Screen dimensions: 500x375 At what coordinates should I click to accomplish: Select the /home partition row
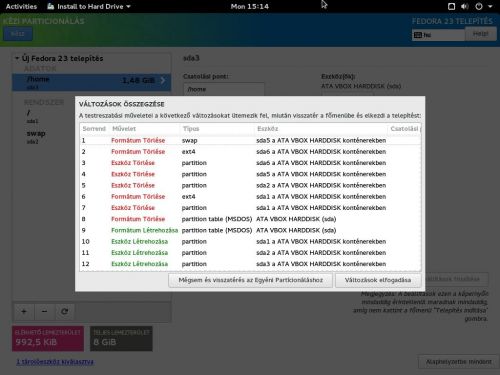[92, 82]
